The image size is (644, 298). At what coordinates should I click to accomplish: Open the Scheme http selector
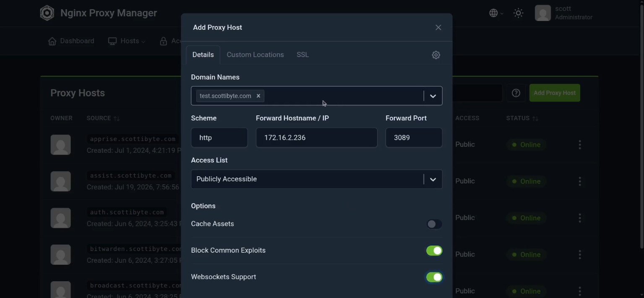coord(219,138)
